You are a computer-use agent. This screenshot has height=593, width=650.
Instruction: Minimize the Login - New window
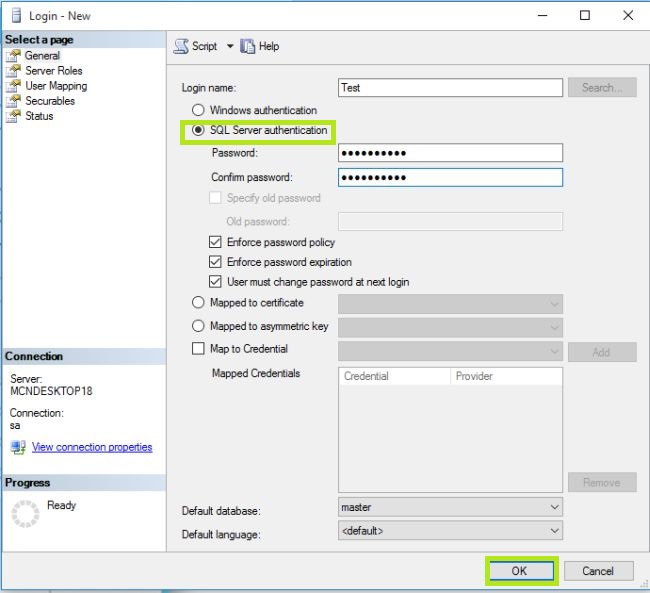(542, 15)
